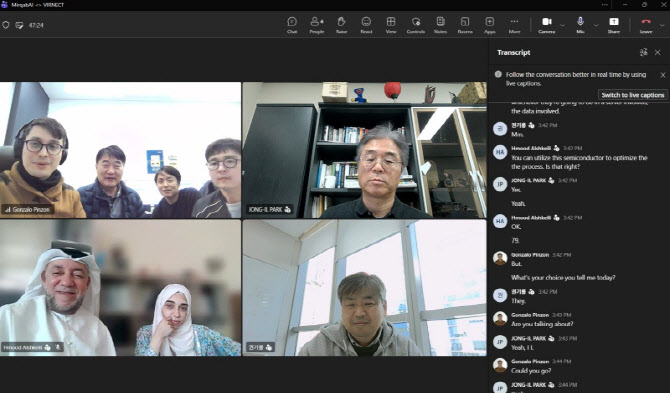Open the Apps button
This screenshot has height=393, width=670.
click(490, 25)
